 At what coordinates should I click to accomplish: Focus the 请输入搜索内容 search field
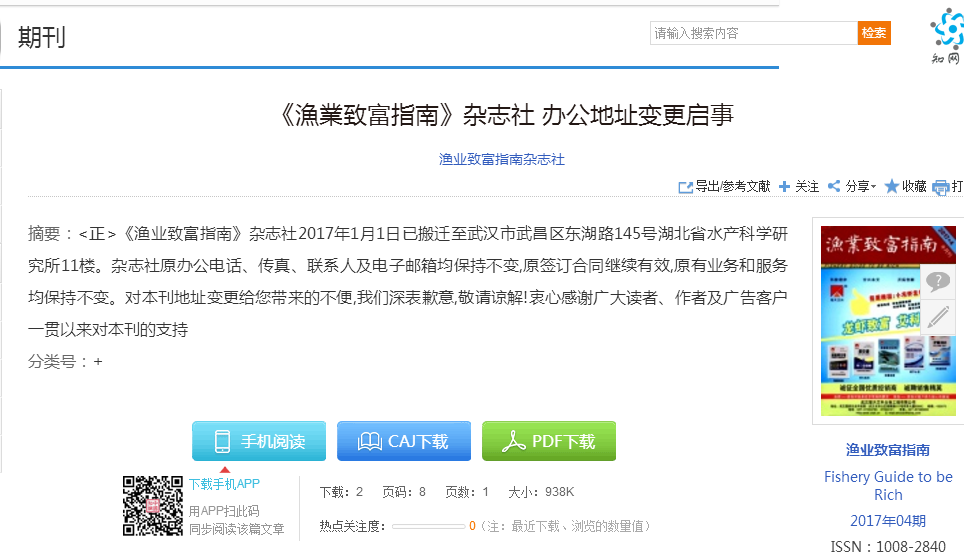coord(754,33)
